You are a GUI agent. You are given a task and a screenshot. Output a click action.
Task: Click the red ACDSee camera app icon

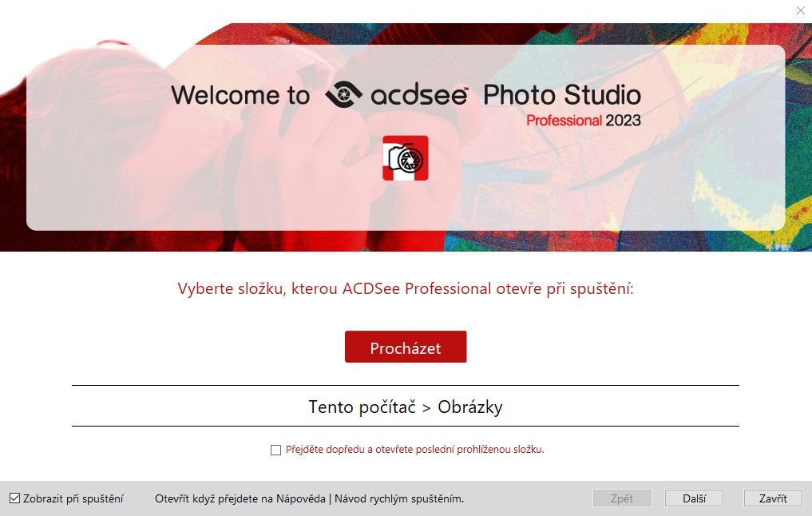pyautogui.click(x=405, y=158)
